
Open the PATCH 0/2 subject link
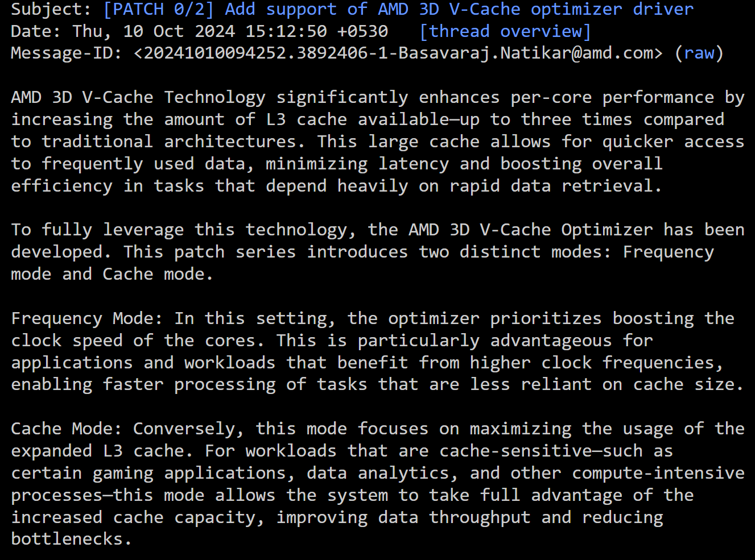(x=398, y=9)
